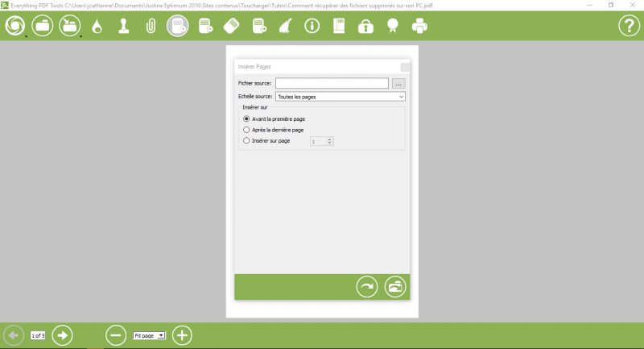Screen dimensions: 644x349
Task: Select the extract pages tool
Action: 259,27
